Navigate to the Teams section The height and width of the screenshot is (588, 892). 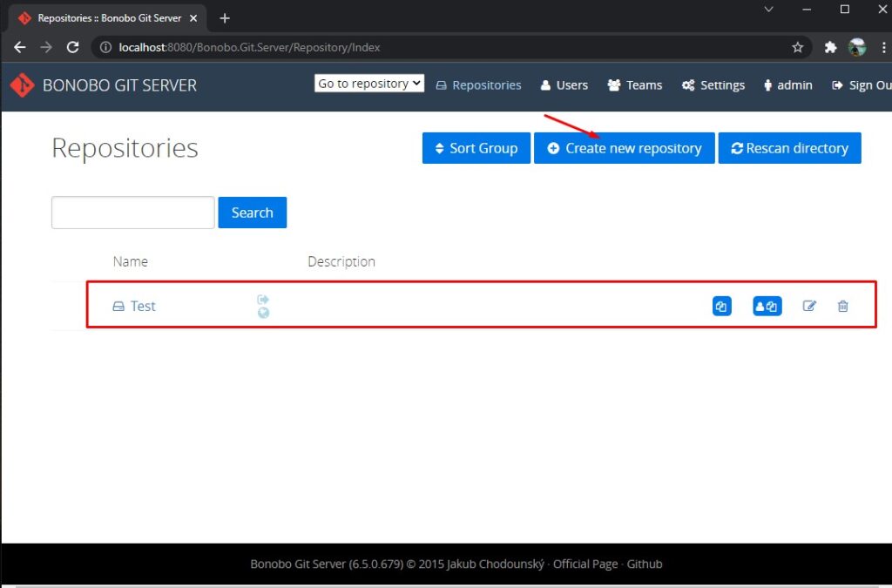click(635, 85)
